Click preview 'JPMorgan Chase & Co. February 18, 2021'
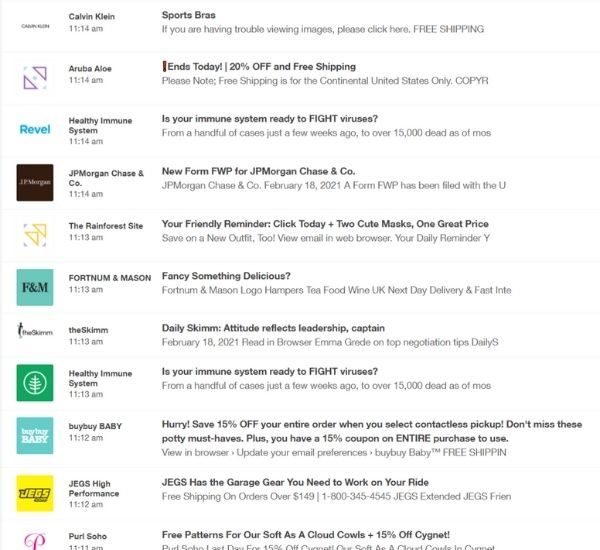Screen dimensions: 600x550 tap(334, 185)
